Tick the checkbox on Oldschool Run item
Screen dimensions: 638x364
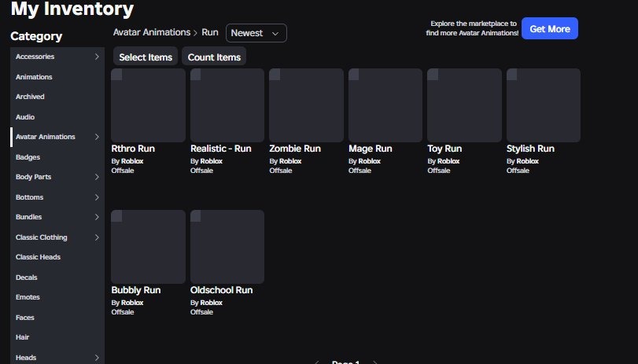(x=196, y=216)
